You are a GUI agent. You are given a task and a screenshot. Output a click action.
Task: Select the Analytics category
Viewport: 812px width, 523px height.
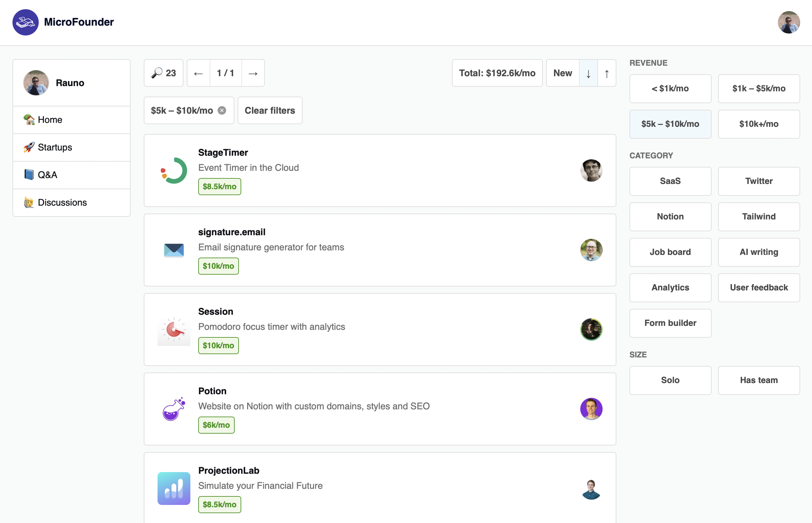pos(670,288)
